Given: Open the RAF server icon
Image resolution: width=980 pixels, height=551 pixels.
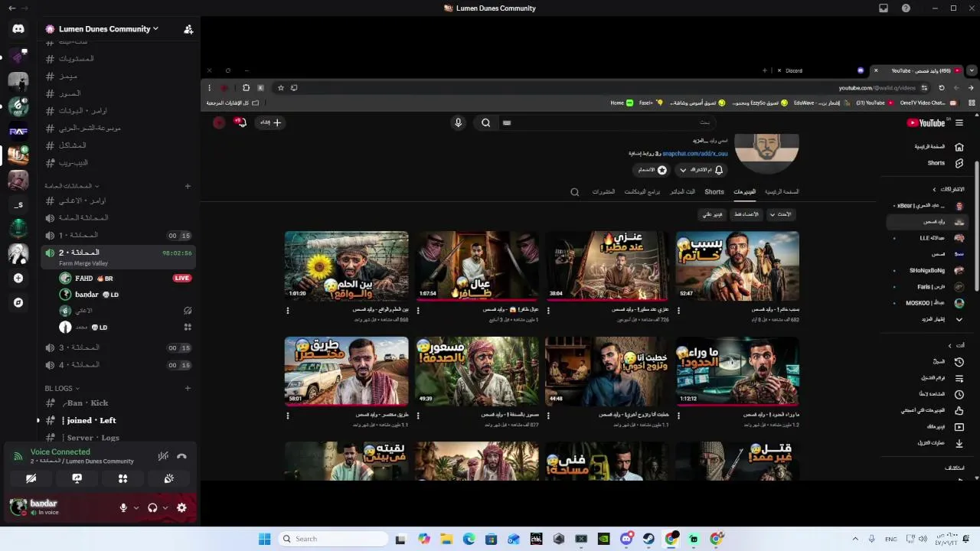Looking at the screenshot, I should pos(18,131).
